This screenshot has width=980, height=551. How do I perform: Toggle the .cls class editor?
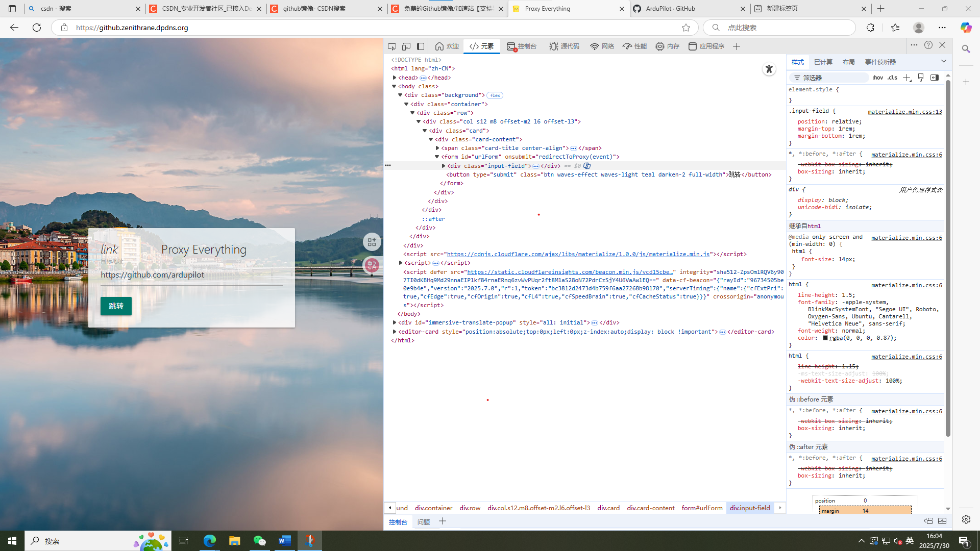[x=892, y=78]
